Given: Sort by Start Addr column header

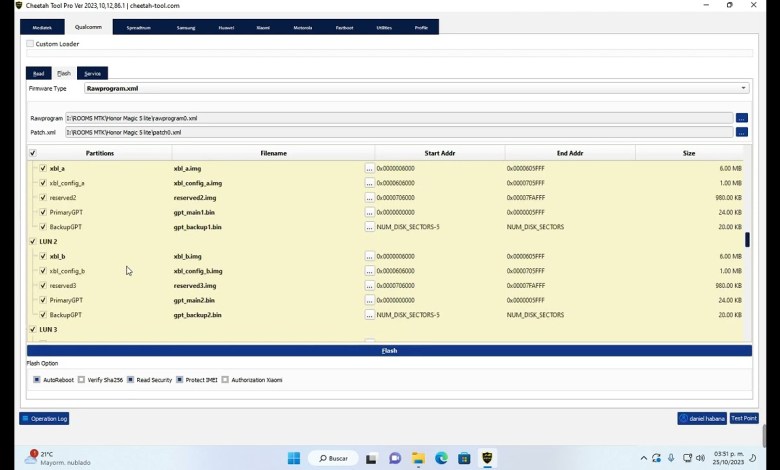Looking at the screenshot, I should click(x=440, y=153).
